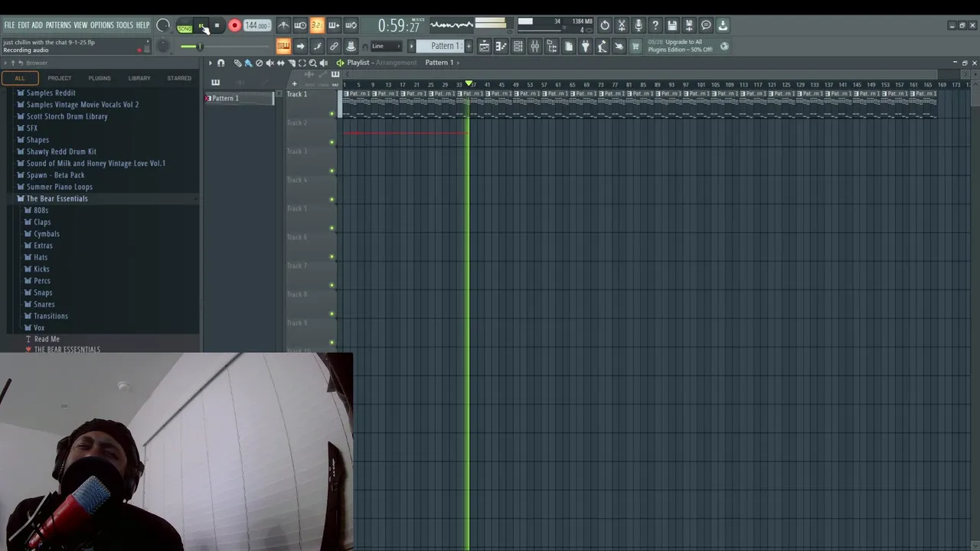Open the audio editor scissors icon
The width and height of the screenshot is (980, 551).
tap(622, 25)
